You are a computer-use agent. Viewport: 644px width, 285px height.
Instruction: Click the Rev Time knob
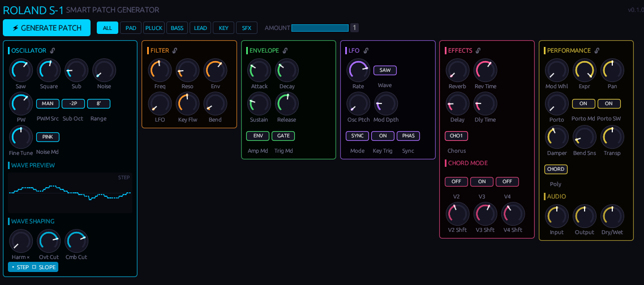(486, 70)
